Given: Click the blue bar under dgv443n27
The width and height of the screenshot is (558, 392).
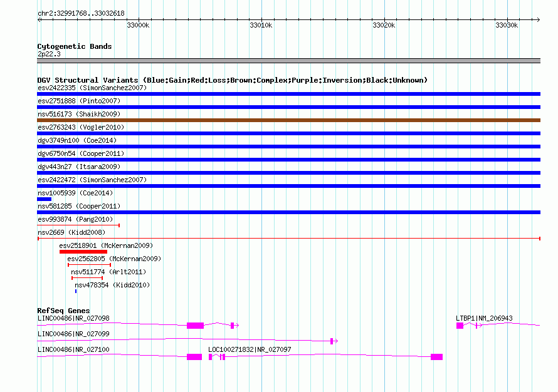Looking at the screenshot, I should (x=288, y=173).
